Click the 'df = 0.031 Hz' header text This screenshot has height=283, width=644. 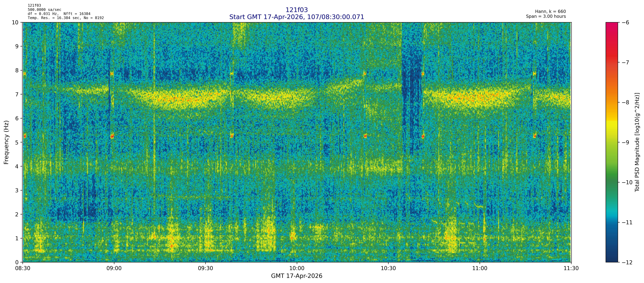(43, 14)
